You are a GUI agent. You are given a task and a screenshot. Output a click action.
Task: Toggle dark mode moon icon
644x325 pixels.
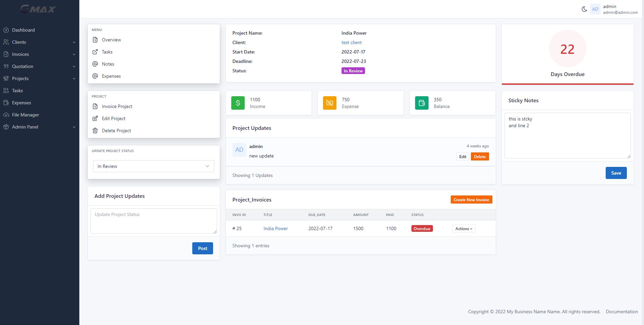[584, 9]
